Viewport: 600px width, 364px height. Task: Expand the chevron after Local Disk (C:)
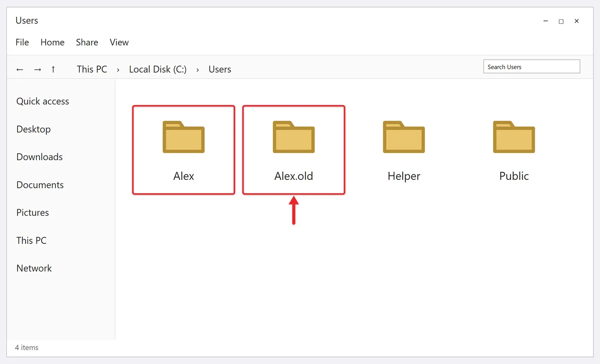(198, 70)
